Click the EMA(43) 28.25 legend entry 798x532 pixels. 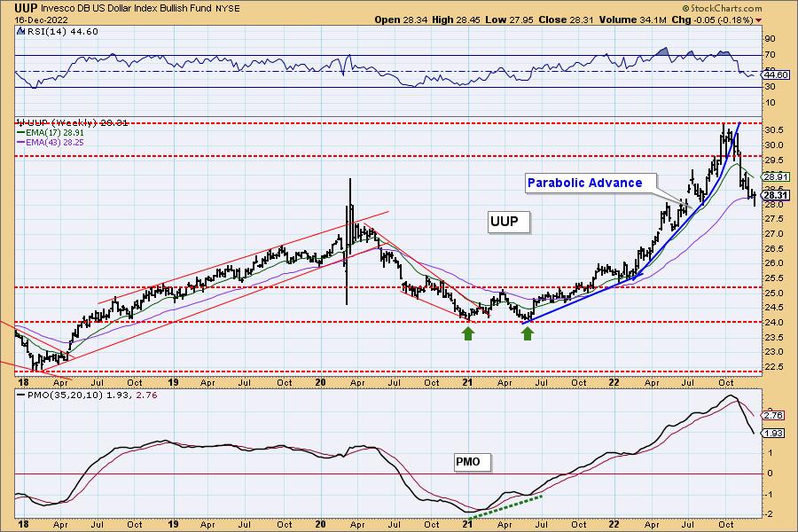click(51, 142)
